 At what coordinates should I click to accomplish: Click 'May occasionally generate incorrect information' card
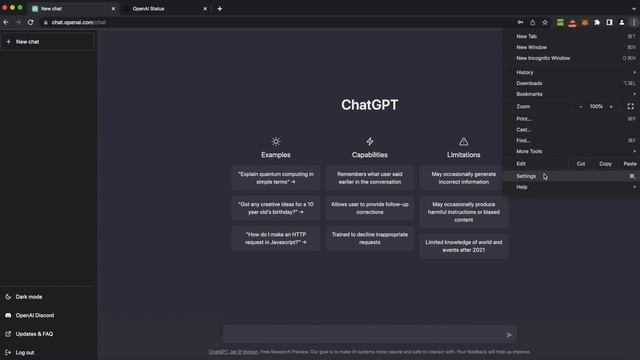[464, 178]
